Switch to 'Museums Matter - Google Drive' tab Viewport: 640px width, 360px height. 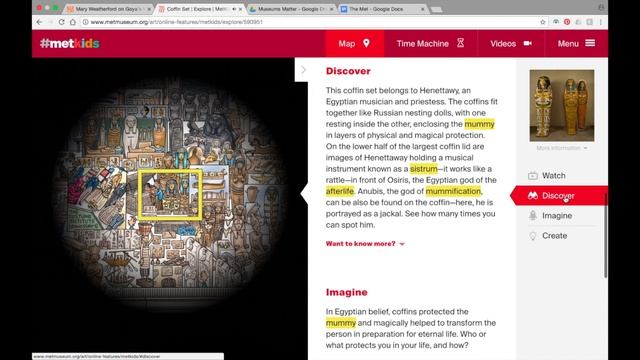(291, 9)
